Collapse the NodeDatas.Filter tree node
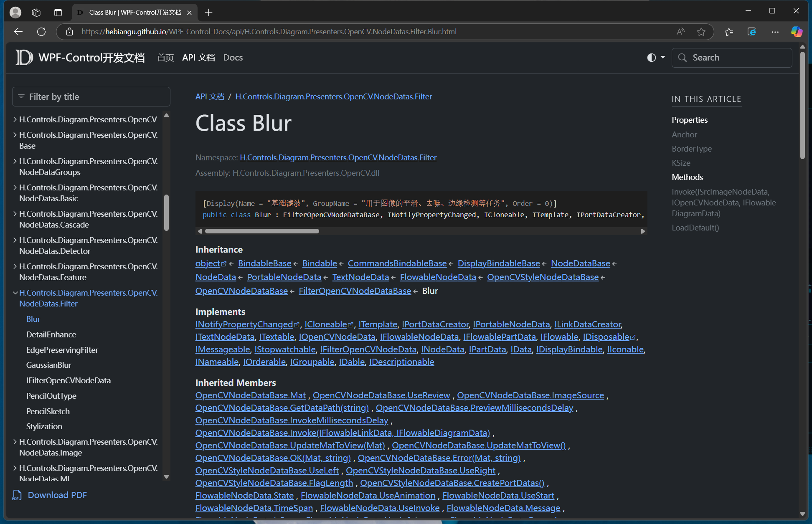 coord(15,293)
